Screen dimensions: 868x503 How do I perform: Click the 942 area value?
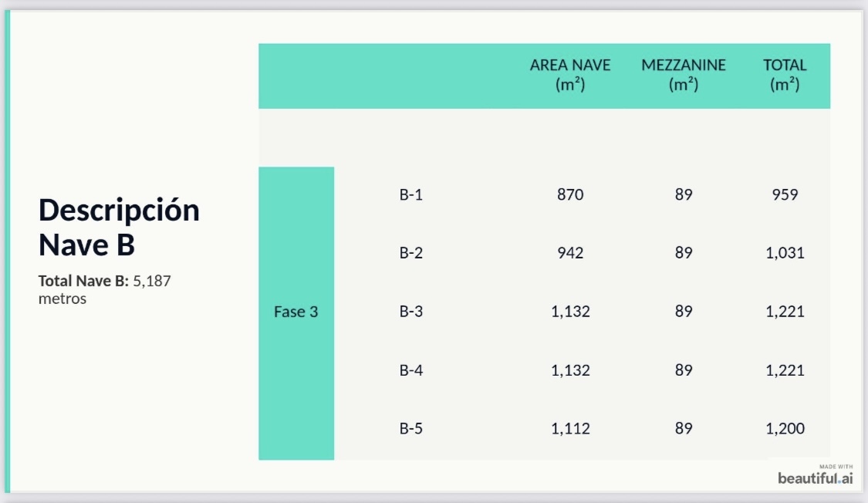click(x=570, y=253)
